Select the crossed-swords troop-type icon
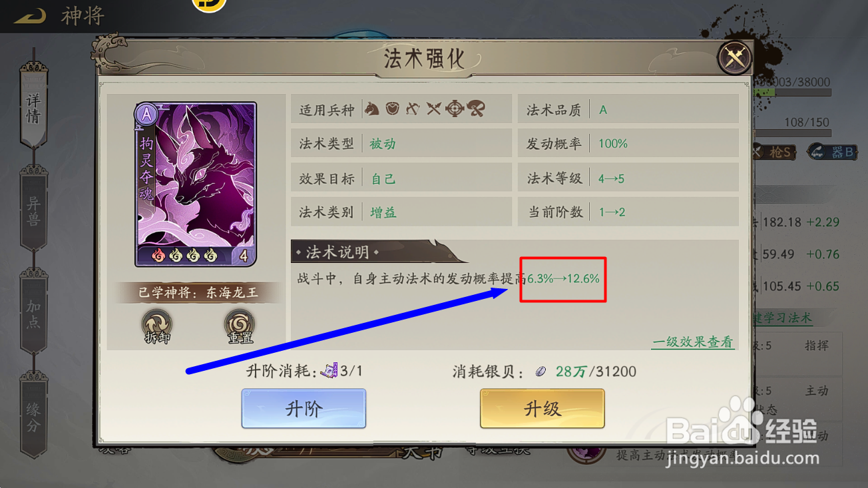 coord(434,109)
